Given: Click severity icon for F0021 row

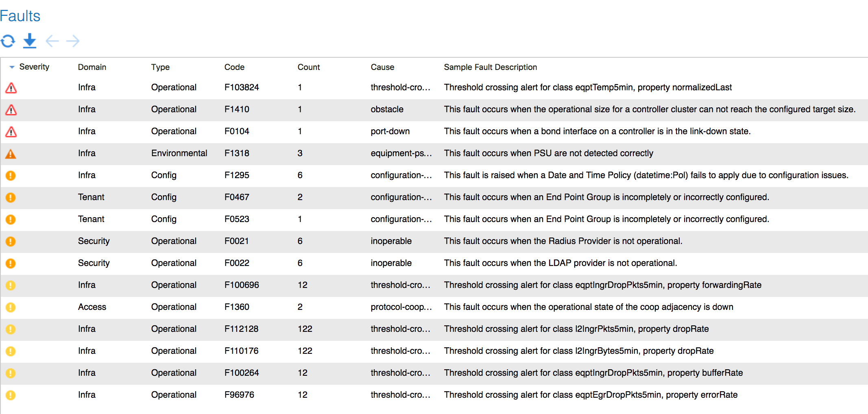Looking at the screenshot, I should (x=11, y=242).
